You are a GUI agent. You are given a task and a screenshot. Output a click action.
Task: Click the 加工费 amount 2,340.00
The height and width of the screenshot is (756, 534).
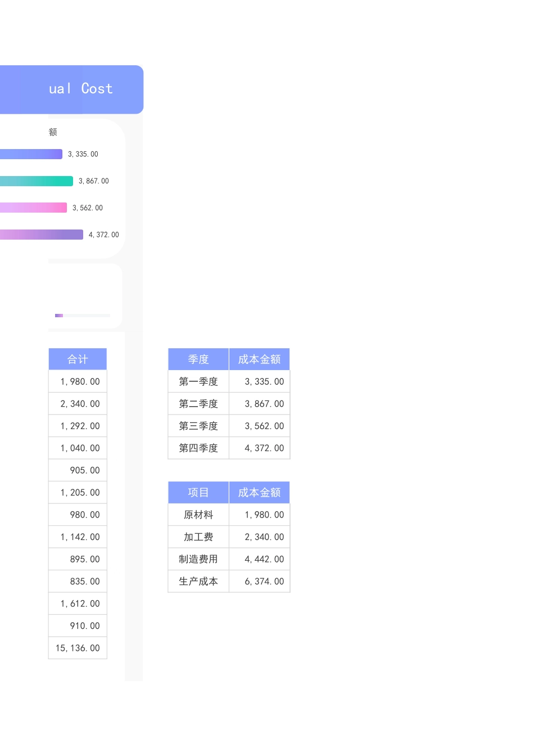pyautogui.click(x=259, y=537)
